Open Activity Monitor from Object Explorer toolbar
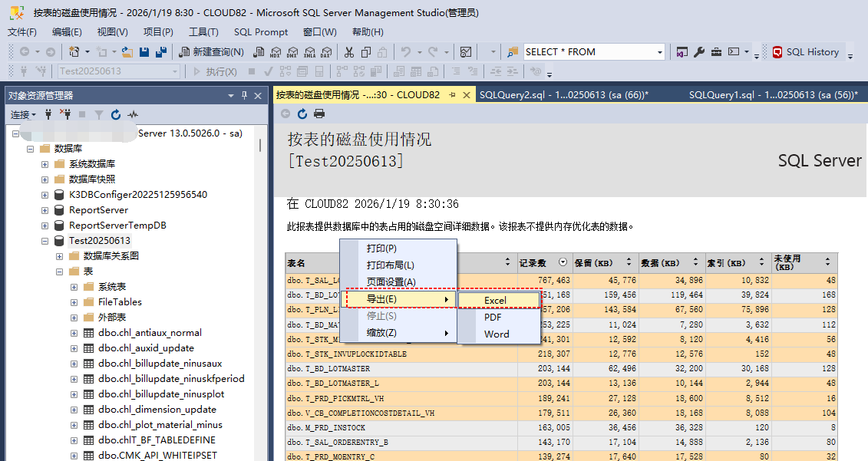This screenshot has width=868, height=461. coord(133,115)
